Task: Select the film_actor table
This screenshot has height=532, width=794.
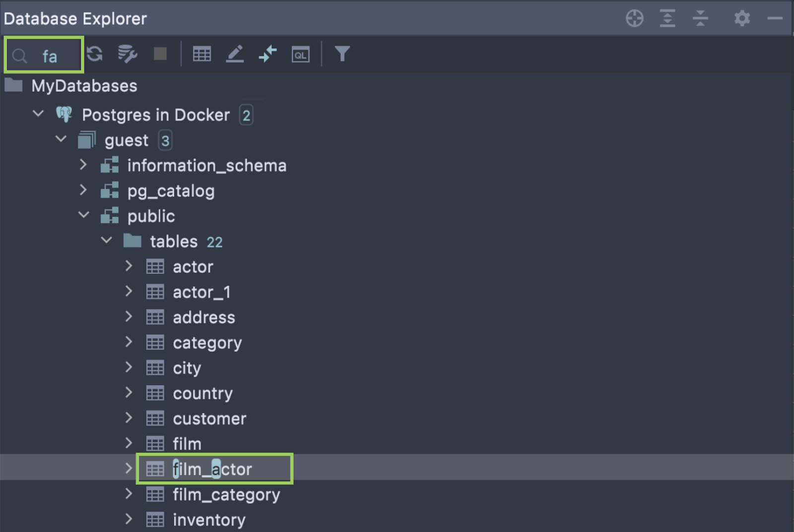Action: [212, 469]
